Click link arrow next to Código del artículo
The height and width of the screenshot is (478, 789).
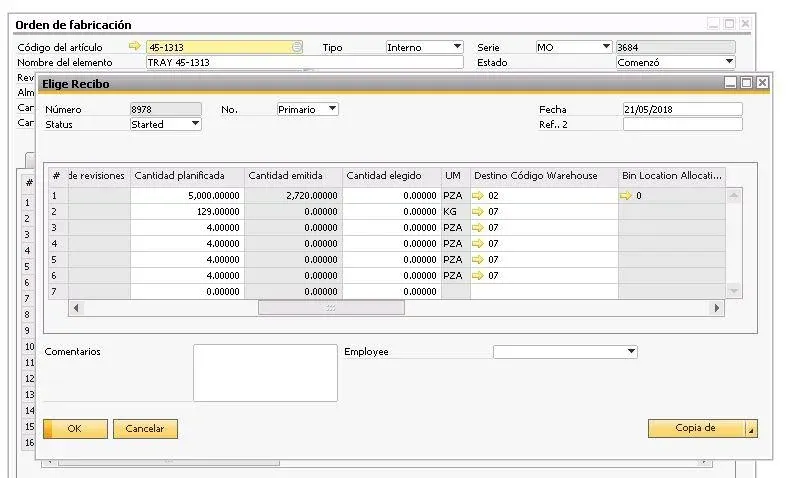coord(134,46)
